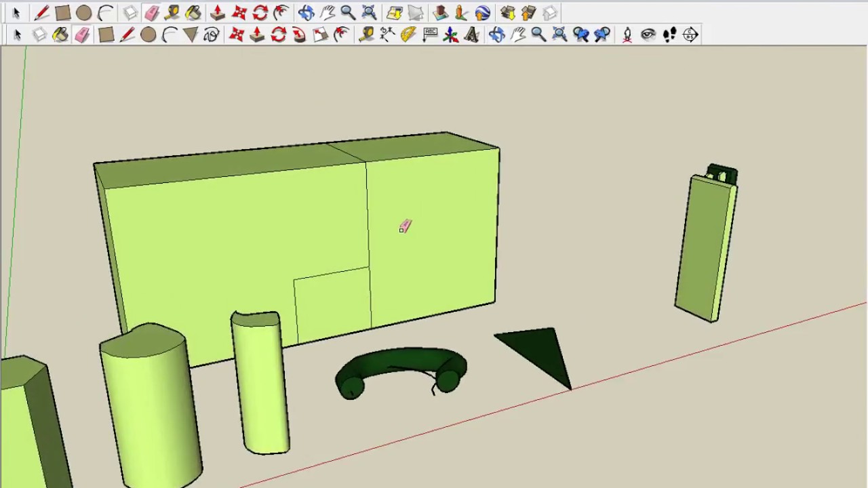Image resolution: width=868 pixels, height=488 pixels.
Task: Pick the Scale tool
Action: [x=320, y=35]
